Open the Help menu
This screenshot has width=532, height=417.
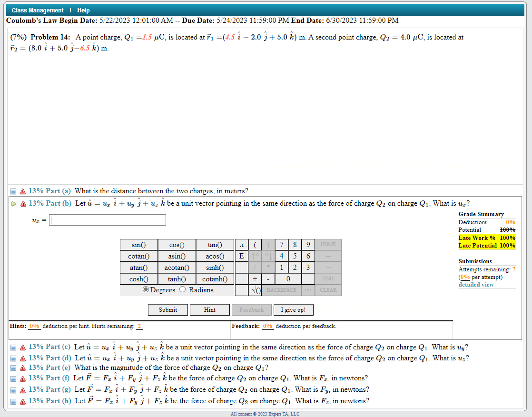click(83, 10)
